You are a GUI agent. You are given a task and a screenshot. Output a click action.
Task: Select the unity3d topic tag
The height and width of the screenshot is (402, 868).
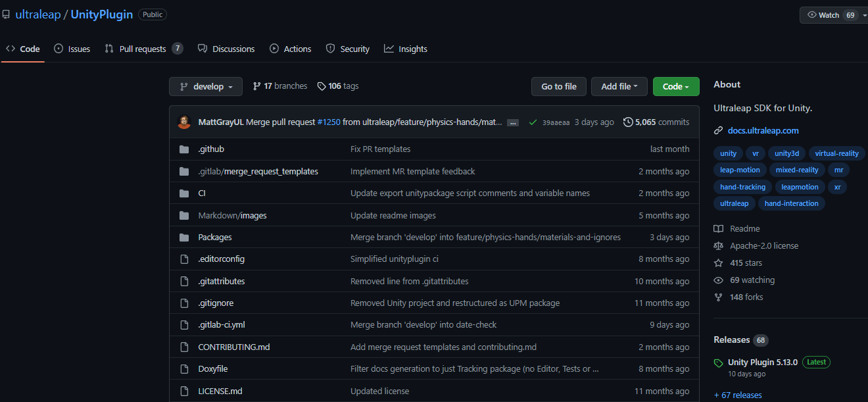tap(786, 153)
